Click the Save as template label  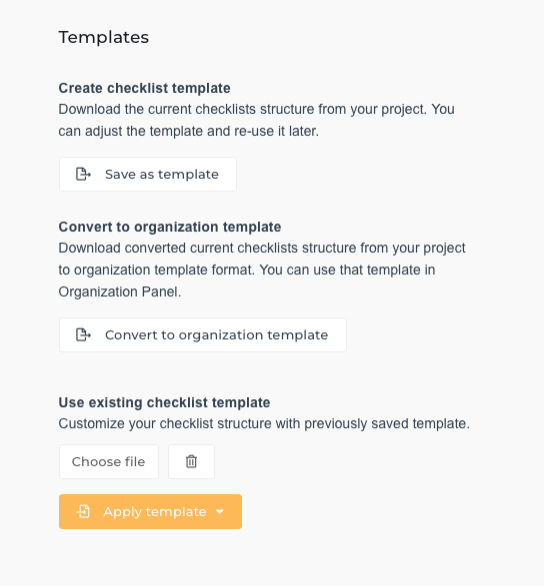pos(162,175)
